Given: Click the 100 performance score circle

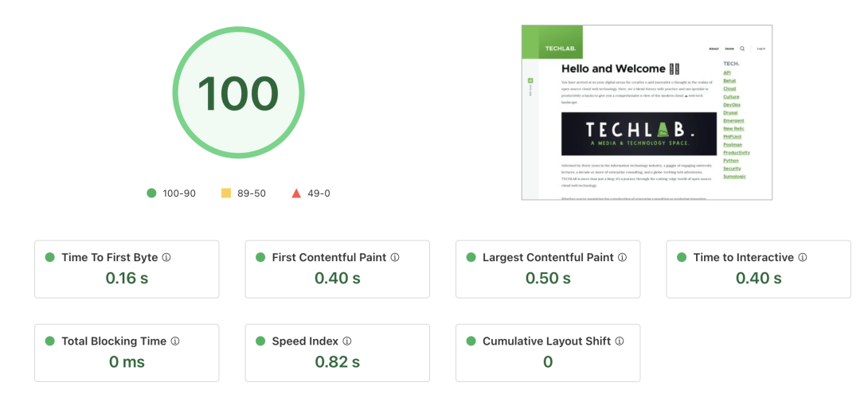Looking at the screenshot, I should pyautogui.click(x=238, y=93).
